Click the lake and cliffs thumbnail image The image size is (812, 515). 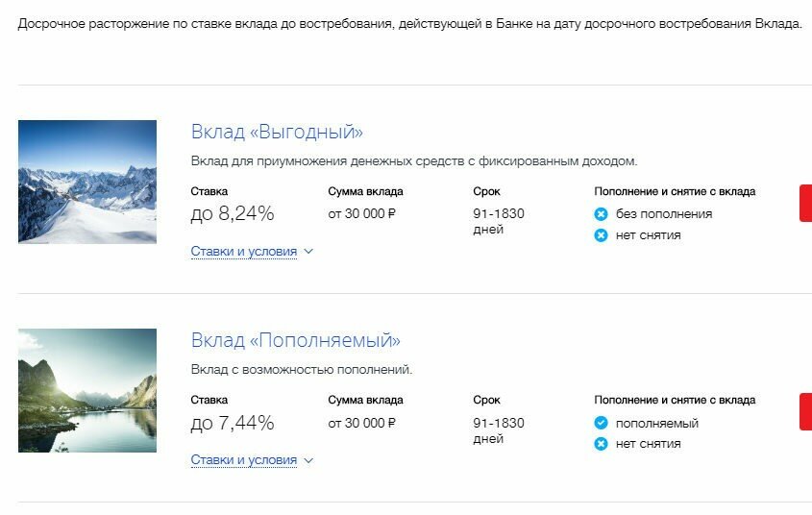[x=87, y=390]
